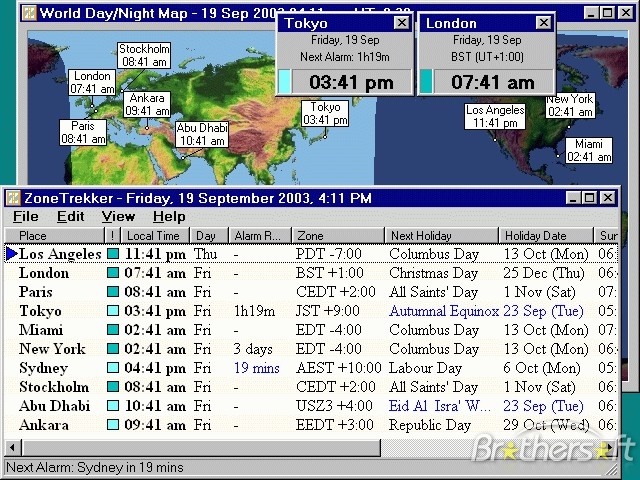Image resolution: width=640 pixels, height=480 pixels.
Task: Sort by the Day column header
Action: [x=209, y=236]
